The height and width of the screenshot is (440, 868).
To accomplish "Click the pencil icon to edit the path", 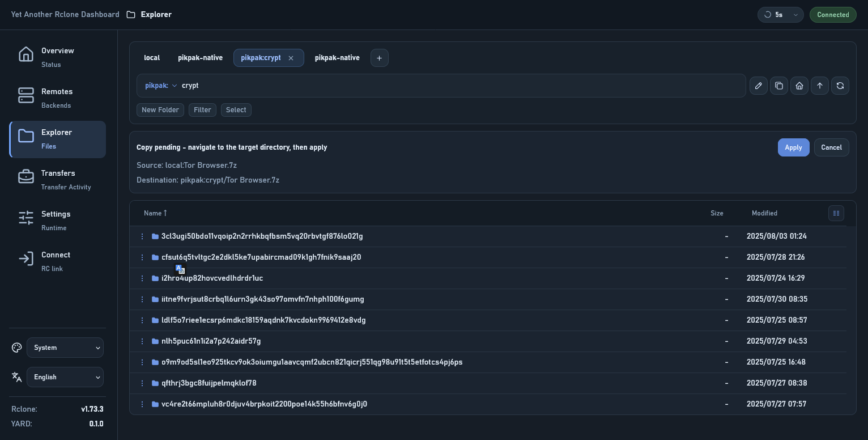I will (x=758, y=86).
